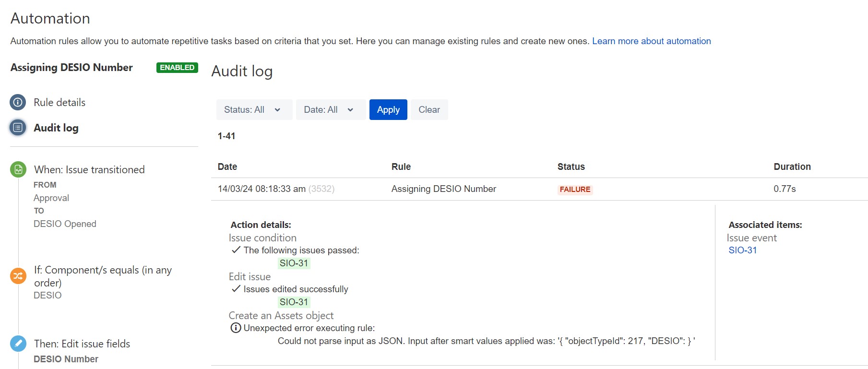Select the orange Component condition icon
Image resolution: width=868 pixels, height=369 pixels.
click(x=18, y=276)
